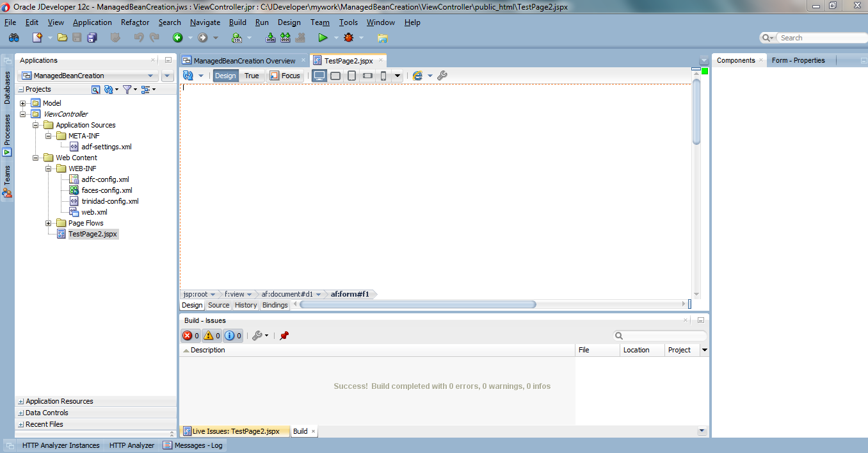Switch to the History tab
The image size is (868, 453).
pyautogui.click(x=245, y=305)
